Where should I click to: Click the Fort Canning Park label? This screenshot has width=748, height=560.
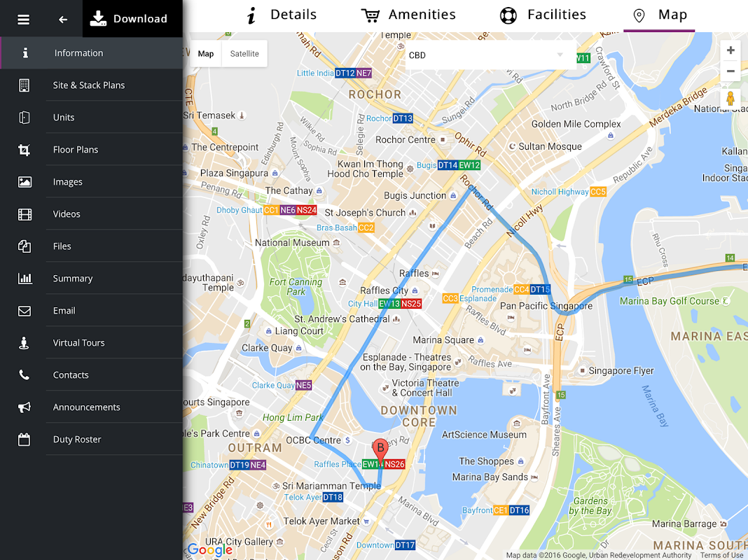pyautogui.click(x=296, y=286)
